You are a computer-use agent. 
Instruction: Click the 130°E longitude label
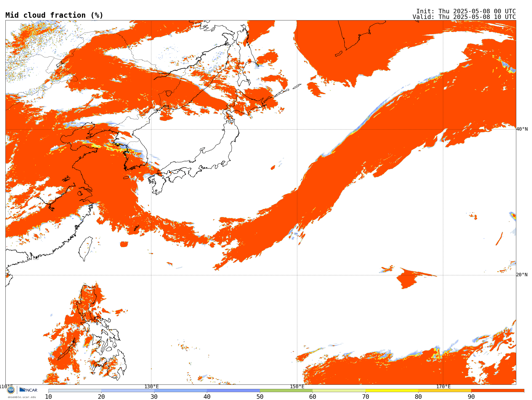click(151, 386)
